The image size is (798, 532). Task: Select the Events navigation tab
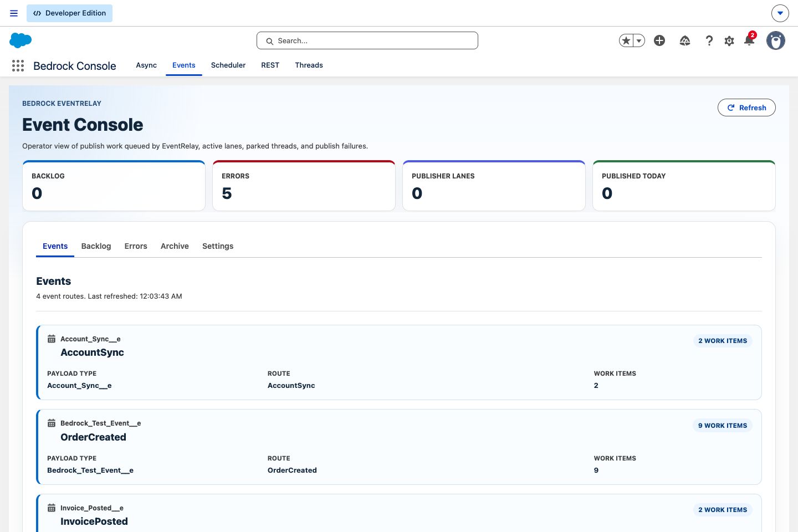pyautogui.click(x=184, y=65)
